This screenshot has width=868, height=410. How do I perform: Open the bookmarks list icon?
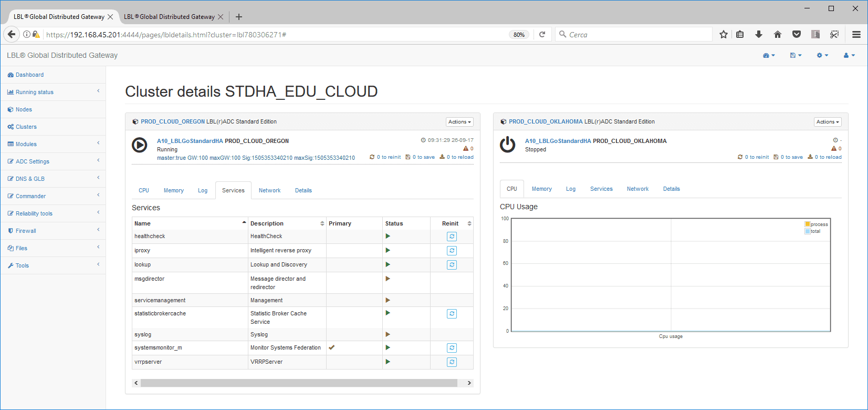740,34
